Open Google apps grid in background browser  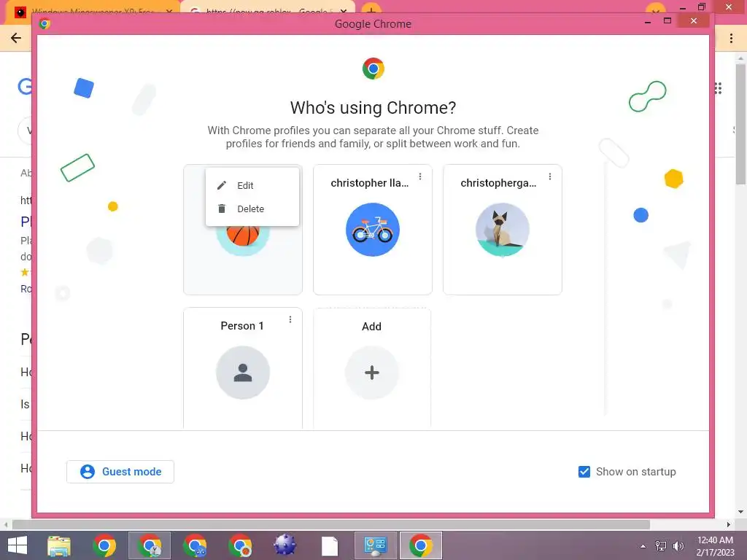click(718, 88)
